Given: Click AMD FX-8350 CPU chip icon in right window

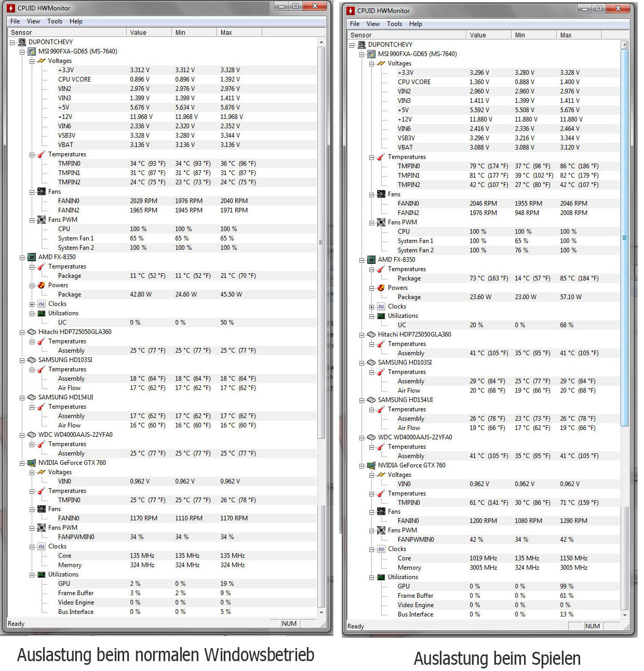Looking at the screenshot, I should pos(371,260).
